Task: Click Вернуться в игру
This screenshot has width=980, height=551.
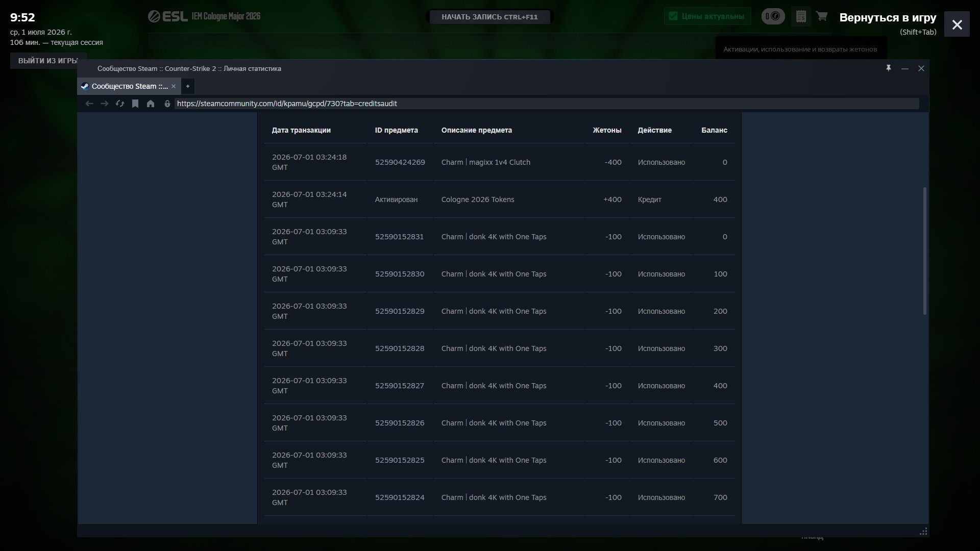Action: [888, 18]
